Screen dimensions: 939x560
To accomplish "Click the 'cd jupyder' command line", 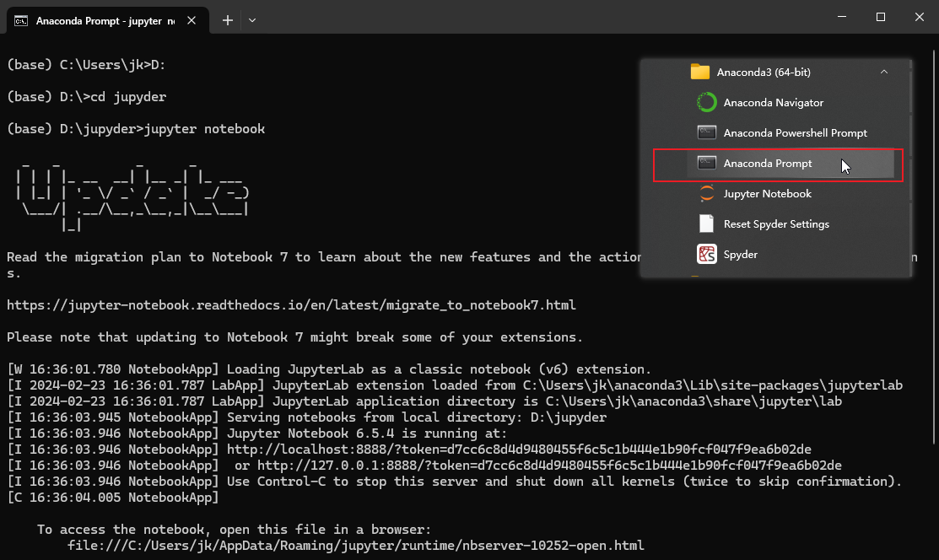I will pyautogui.click(x=86, y=96).
